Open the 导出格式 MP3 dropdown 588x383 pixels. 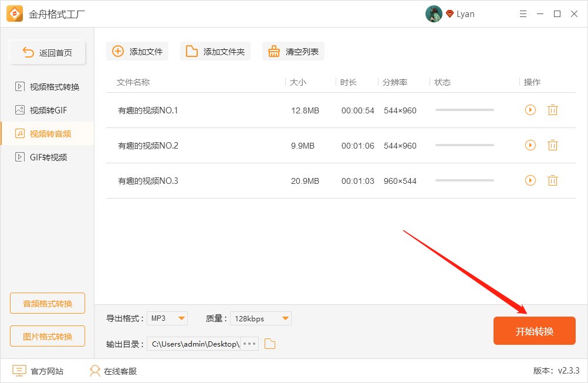coord(167,318)
